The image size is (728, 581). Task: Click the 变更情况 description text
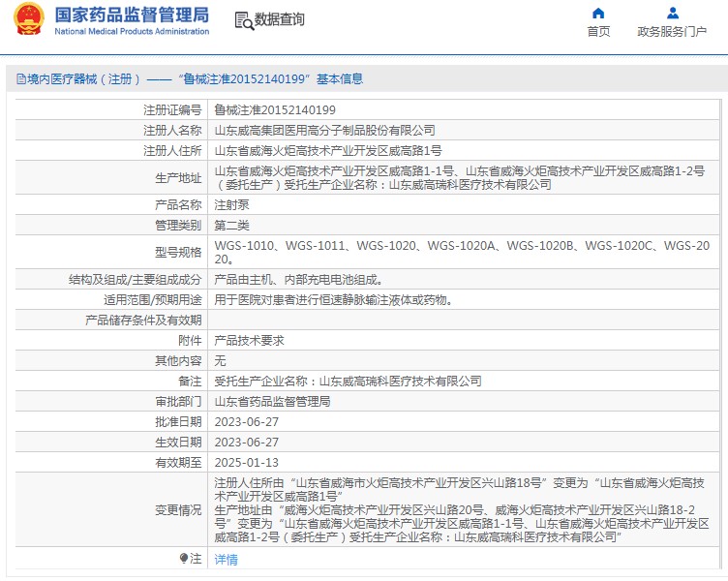point(462,510)
